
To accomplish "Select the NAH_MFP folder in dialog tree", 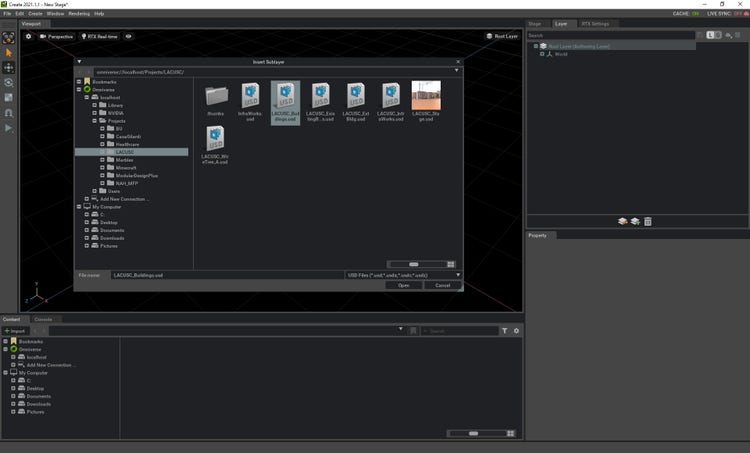I will click(127, 183).
